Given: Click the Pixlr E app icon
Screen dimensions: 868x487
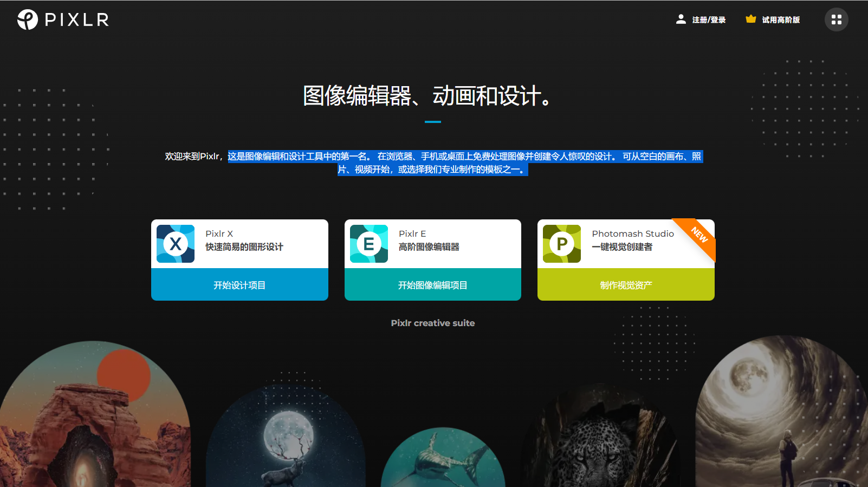Looking at the screenshot, I should coord(369,244).
